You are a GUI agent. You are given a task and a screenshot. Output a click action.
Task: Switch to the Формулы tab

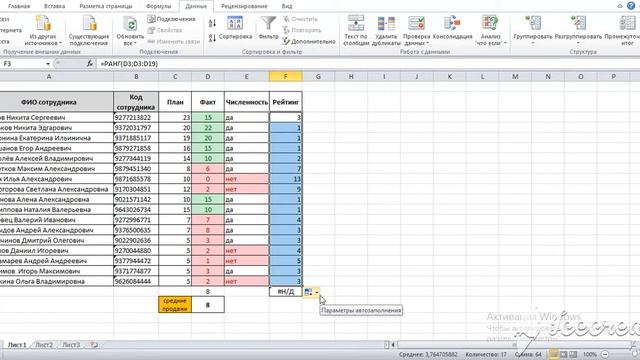(x=158, y=6)
